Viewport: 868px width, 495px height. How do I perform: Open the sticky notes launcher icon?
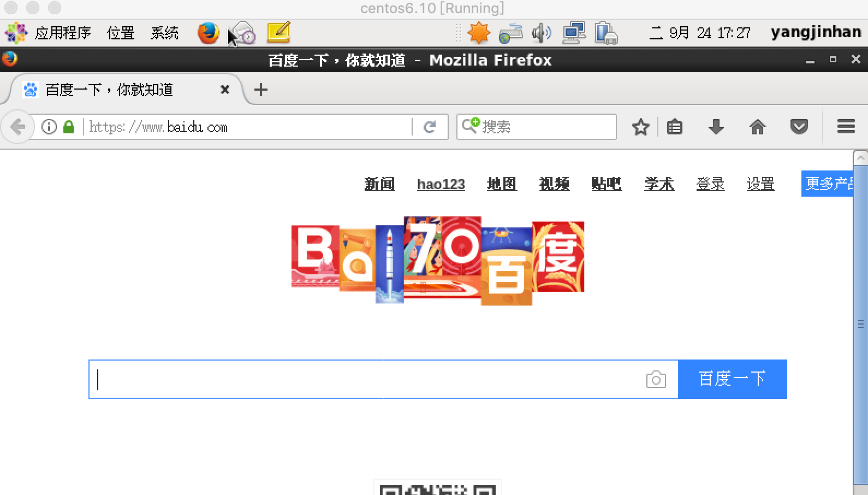278,32
